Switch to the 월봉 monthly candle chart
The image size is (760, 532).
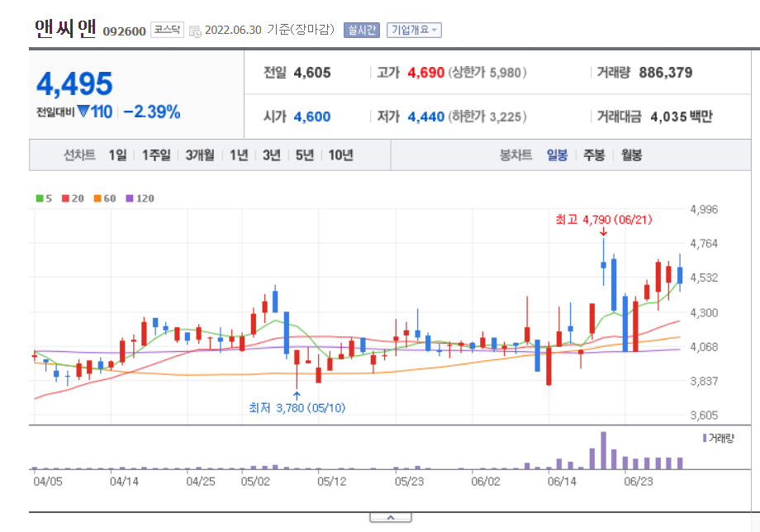tap(632, 155)
